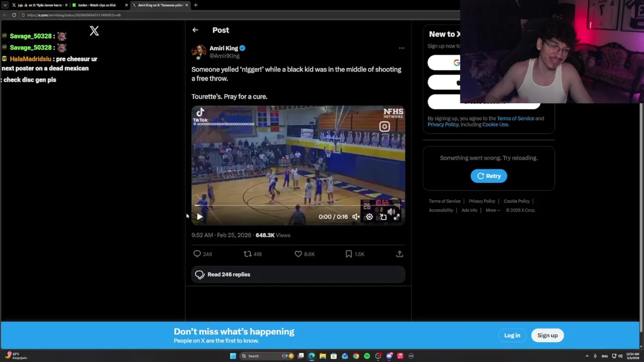
Task: Bookmark the post with 1.5K bookmarks
Action: [355, 254]
